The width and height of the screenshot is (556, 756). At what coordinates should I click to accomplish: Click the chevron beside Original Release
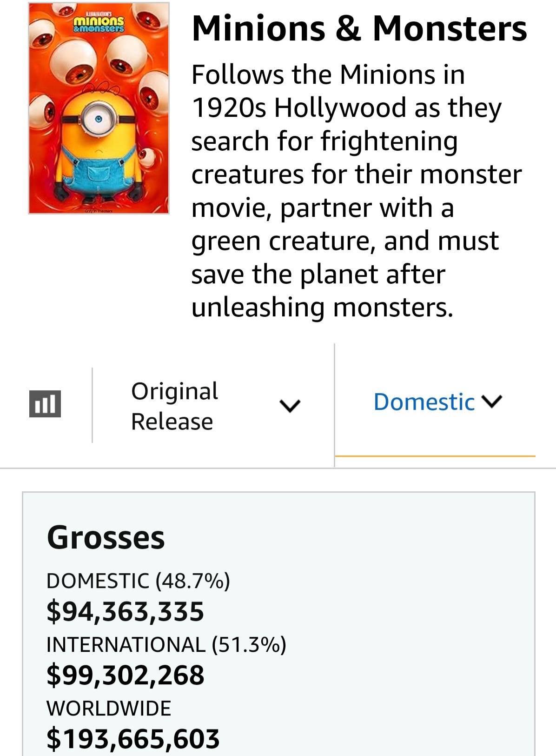click(290, 406)
